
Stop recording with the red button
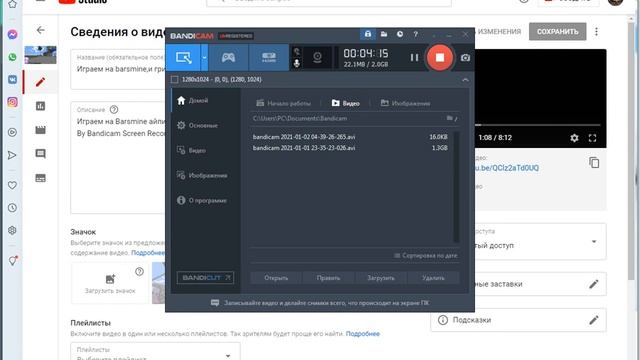pyautogui.click(x=440, y=58)
